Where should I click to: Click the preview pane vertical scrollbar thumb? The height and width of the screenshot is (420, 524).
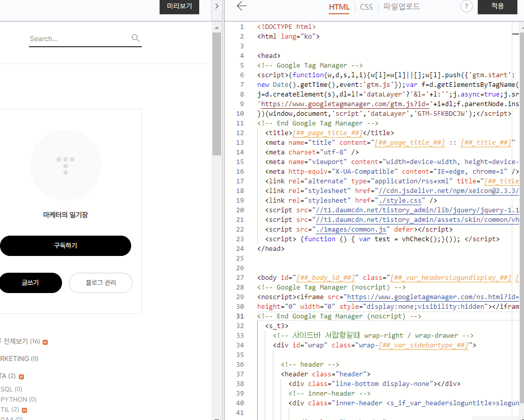click(217, 94)
